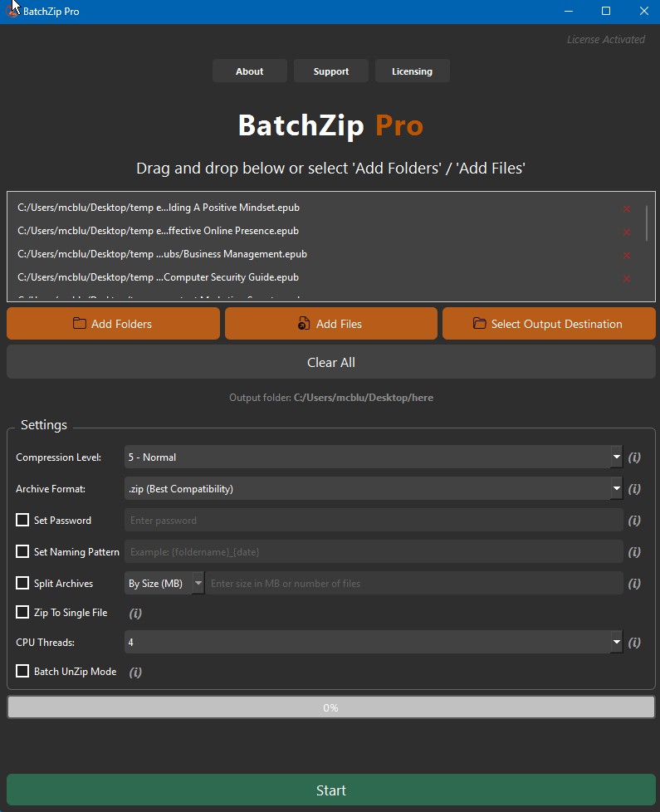Show info for Set Password
Viewport: 660px width, 812px height.
coord(634,521)
